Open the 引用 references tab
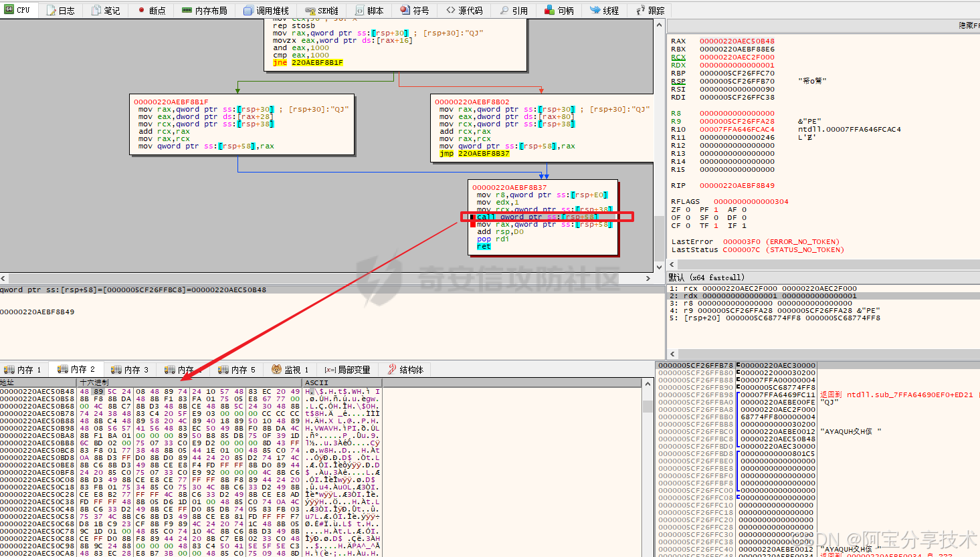Image resolution: width=980 pixels, height=557 pixels. [514, 10]
